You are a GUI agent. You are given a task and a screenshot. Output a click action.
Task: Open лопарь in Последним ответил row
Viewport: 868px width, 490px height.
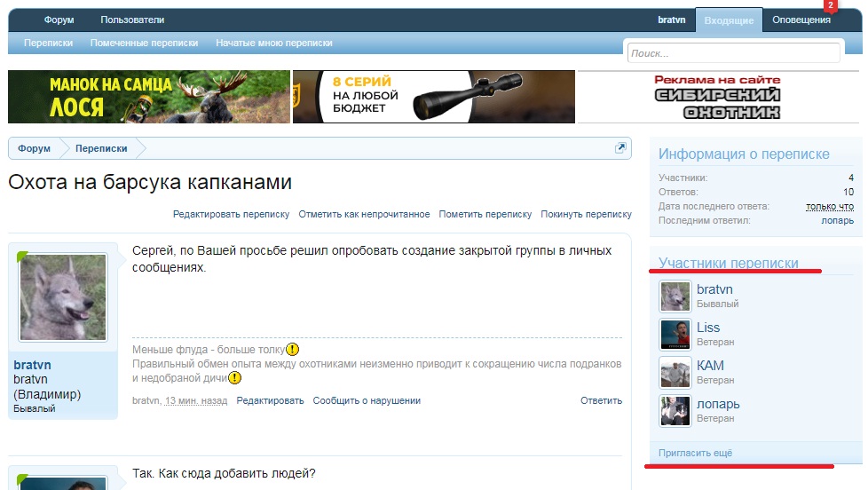(x=837, y=220)
